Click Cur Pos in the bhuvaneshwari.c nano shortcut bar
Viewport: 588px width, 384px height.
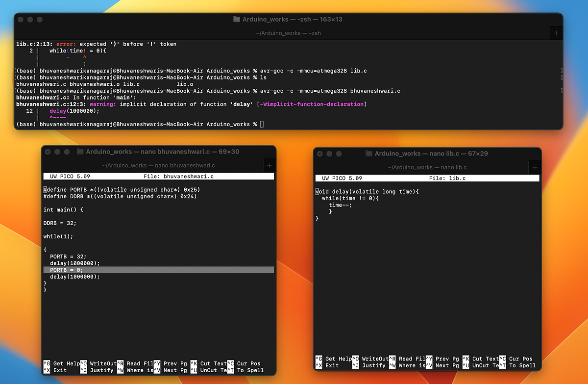(x=249, y=363)
